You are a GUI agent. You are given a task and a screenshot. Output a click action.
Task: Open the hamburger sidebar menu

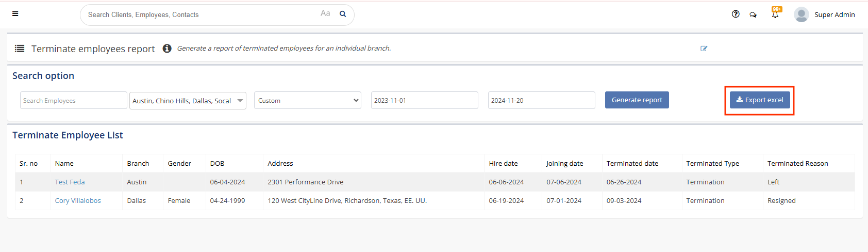pos(15,14)
